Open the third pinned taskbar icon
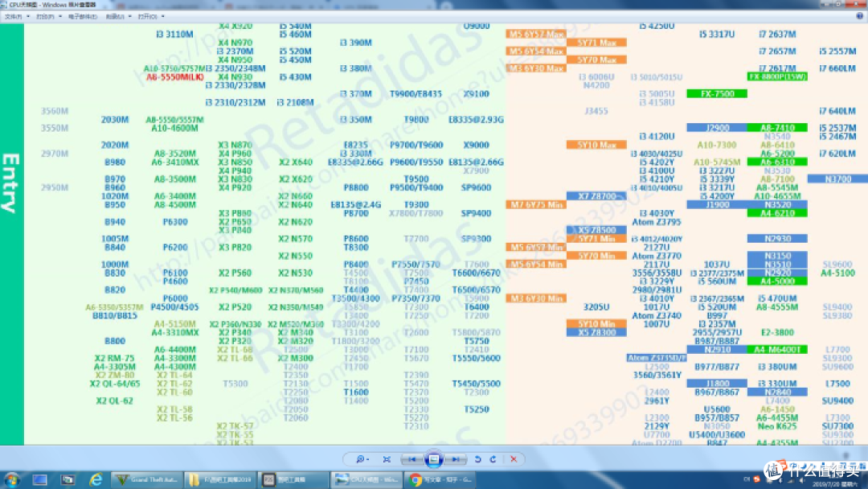Image resolution: width=868 pixels, height=489 pixels. coord(68,479)
